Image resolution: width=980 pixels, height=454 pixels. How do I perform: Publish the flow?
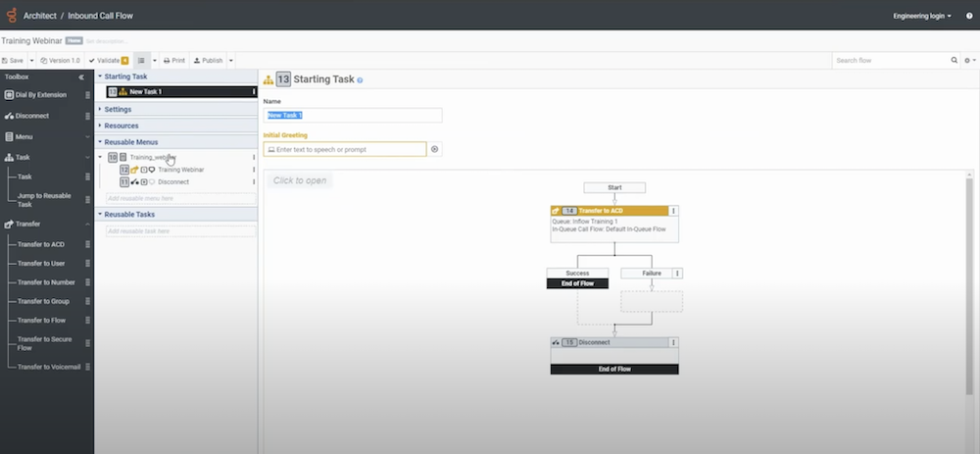pos(208,61)
